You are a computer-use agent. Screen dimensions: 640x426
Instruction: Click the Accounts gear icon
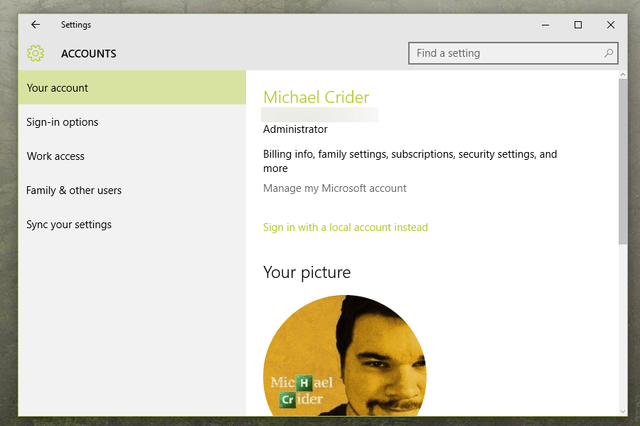[x=36, y=53]
